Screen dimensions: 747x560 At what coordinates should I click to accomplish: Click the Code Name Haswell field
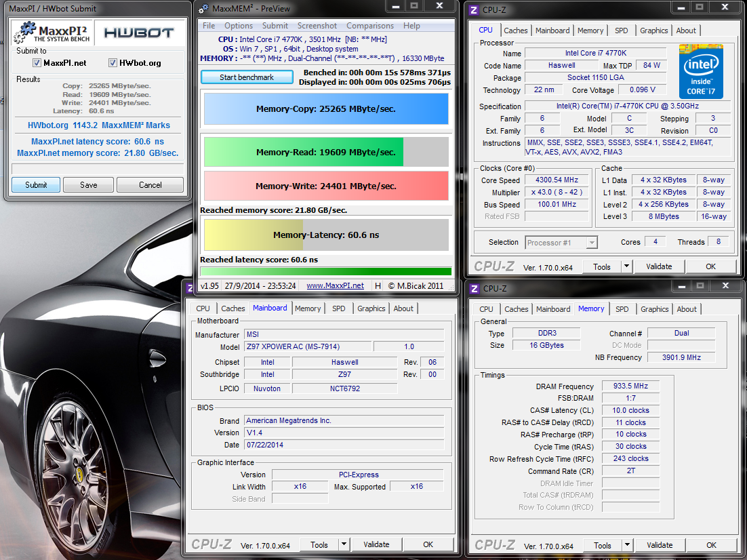click(562, 65)
